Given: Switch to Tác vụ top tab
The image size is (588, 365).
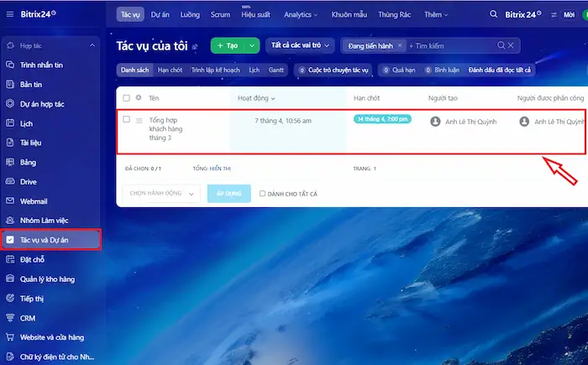Looking at the screenshot, I should pyautogui.click(x=130, y=14).
